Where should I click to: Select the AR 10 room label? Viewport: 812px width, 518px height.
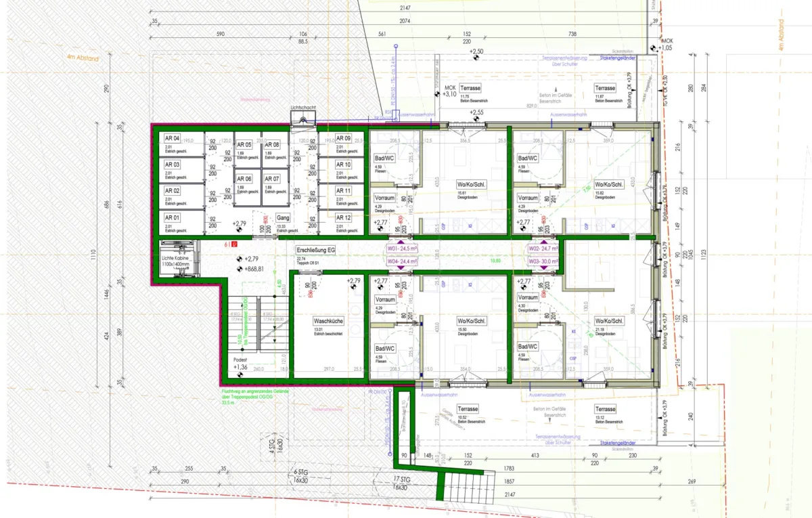tap(344, 165)
